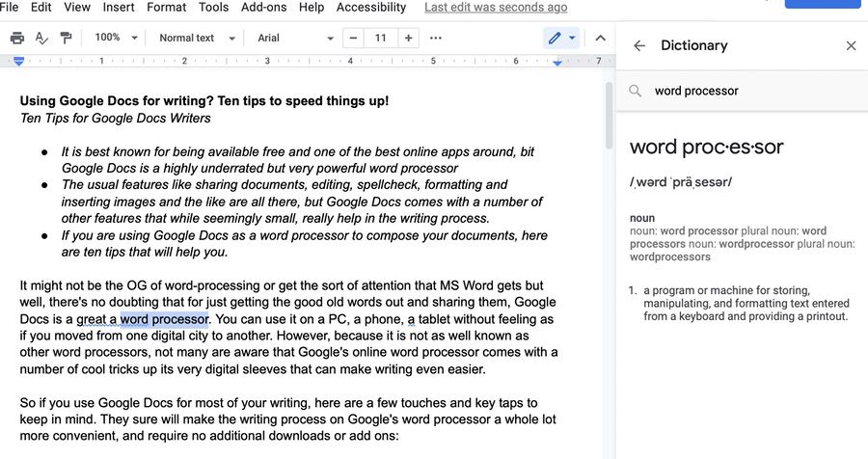Image resolution: width=868 pixels, height=459 pixels.
Task: Click bullet starting 'The usual features like'
Action: click(x=302, y=202)
